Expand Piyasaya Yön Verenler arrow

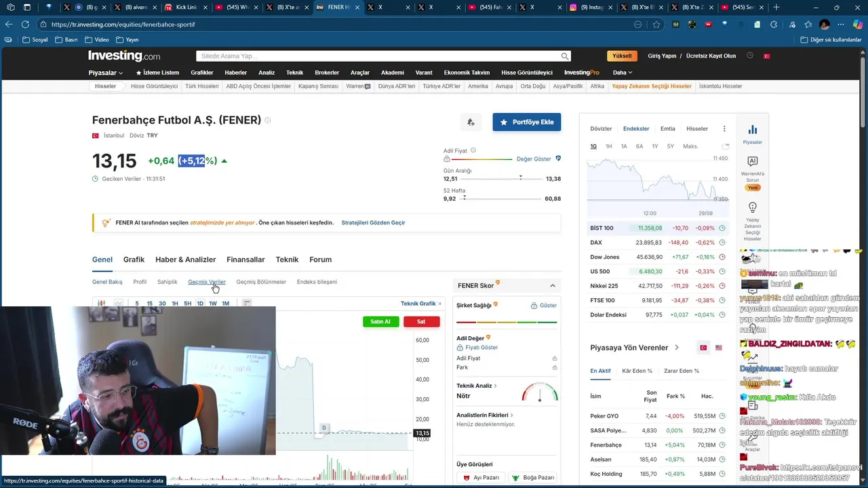click(x=676, y=348)
